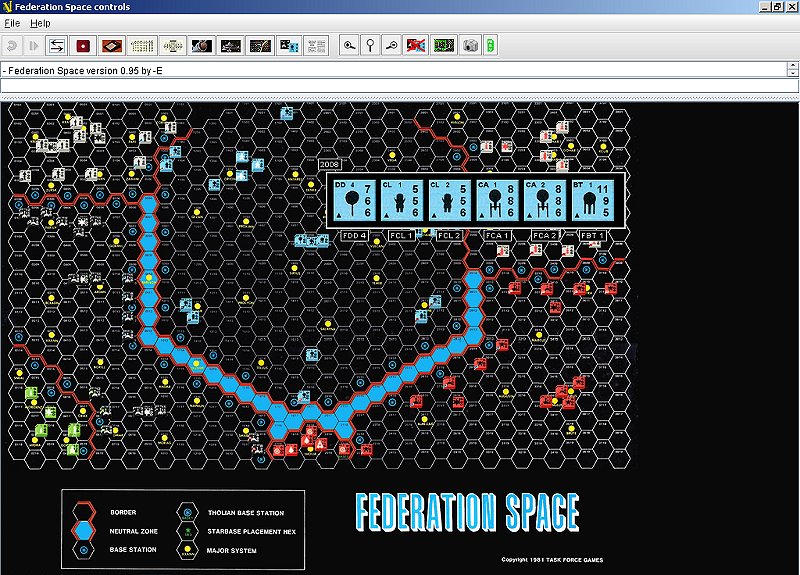Click the Federation Space title logo
This screenshot has width=800, height=575.
467,513
